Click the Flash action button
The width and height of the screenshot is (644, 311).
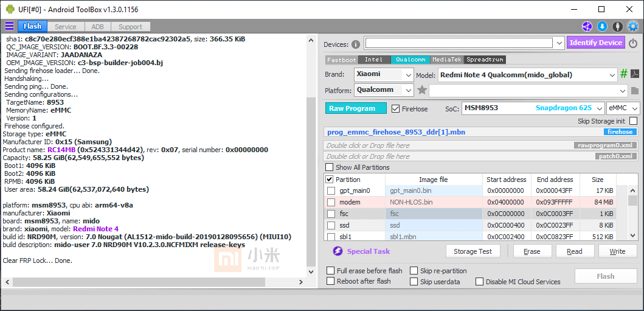coord(606,276)
